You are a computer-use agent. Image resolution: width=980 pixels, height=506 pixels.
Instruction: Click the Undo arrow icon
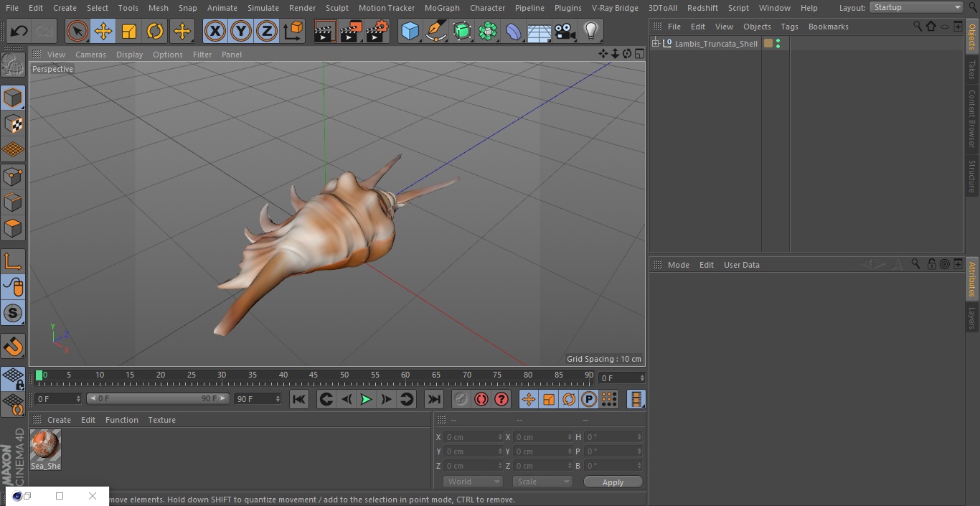click(19, 31)
